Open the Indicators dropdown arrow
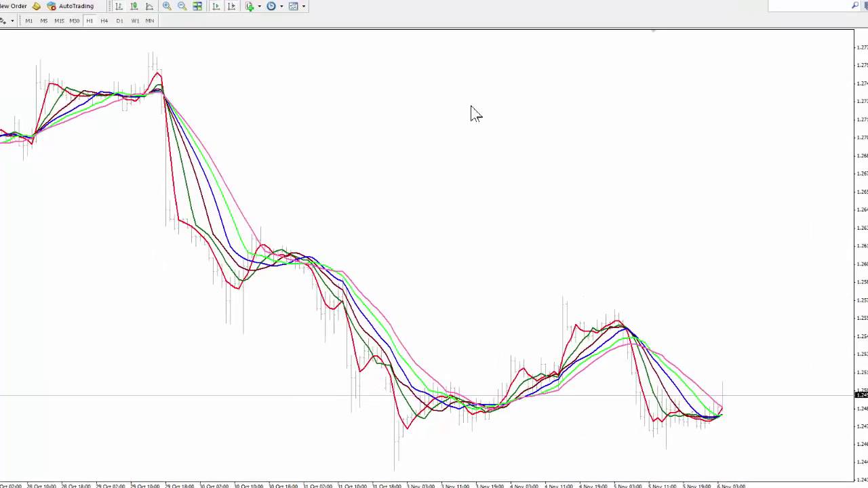This screenshot has width=868, height=488. click(x=259, y=6)
